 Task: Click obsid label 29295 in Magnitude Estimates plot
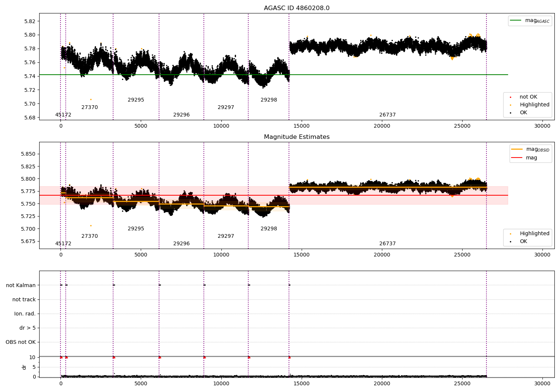point(136,229)
